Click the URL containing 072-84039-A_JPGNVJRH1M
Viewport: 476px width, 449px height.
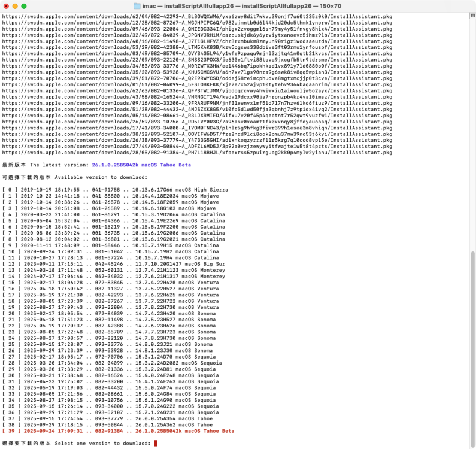[x=198, y=35]
